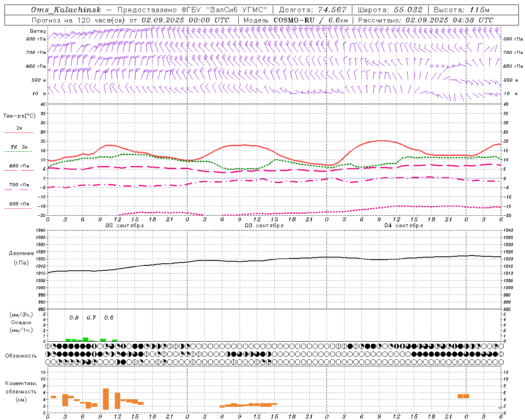Select the (мм/3ч.) precipitation unit label
This screenshot has width=525, height=420.
pos(21,315)
